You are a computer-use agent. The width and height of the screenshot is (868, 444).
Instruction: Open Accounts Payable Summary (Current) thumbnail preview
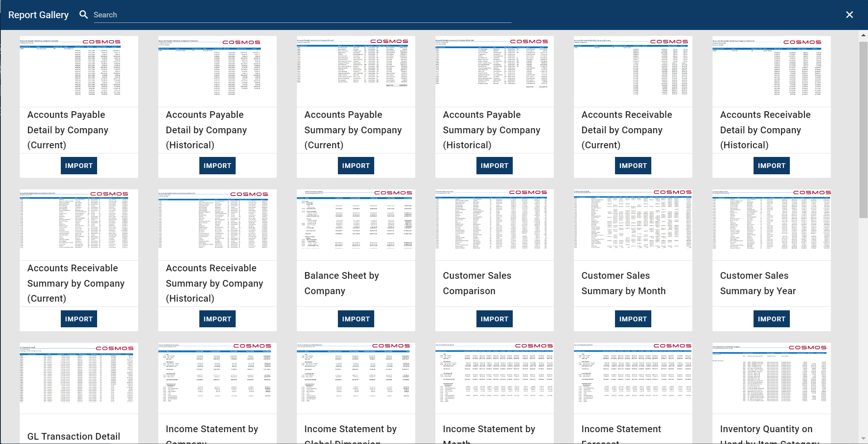(356, 71)
